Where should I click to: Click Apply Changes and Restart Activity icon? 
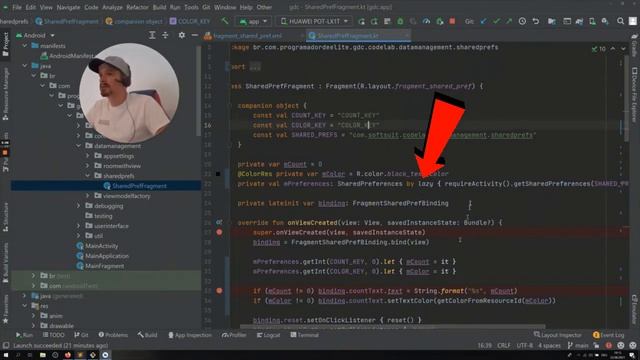click(x=362, y=21)
